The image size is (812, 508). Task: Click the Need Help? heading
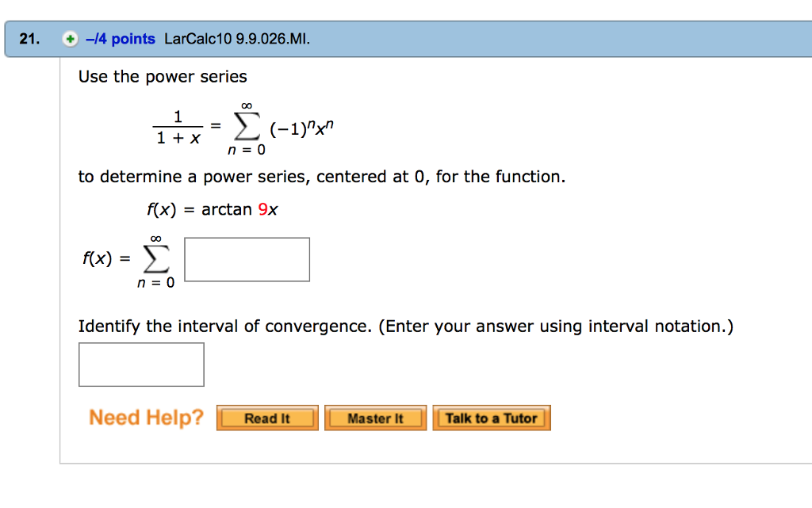click(x=146, y=417)
